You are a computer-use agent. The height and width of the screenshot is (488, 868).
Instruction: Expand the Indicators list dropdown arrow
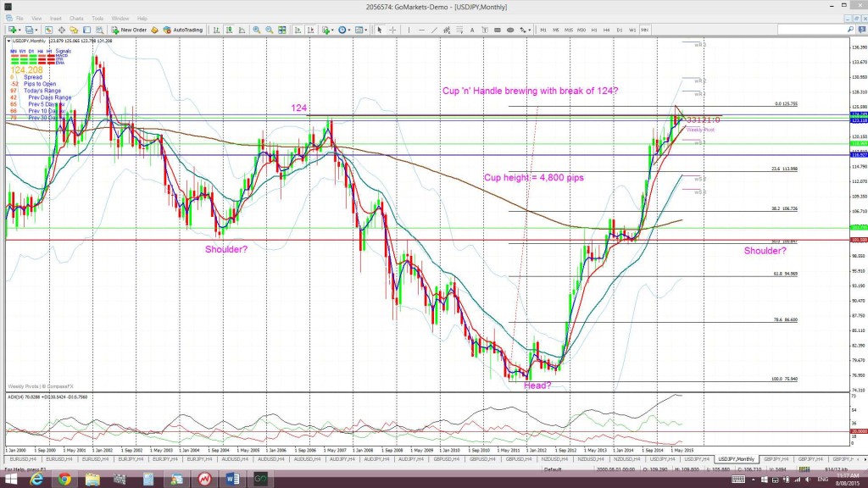pos(332,30)
